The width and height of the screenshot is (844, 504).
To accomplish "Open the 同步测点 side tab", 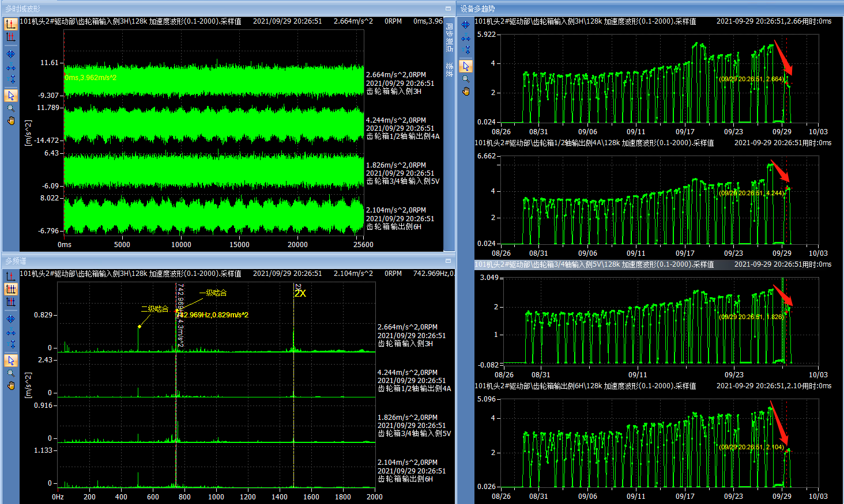I will click(450, 38).
